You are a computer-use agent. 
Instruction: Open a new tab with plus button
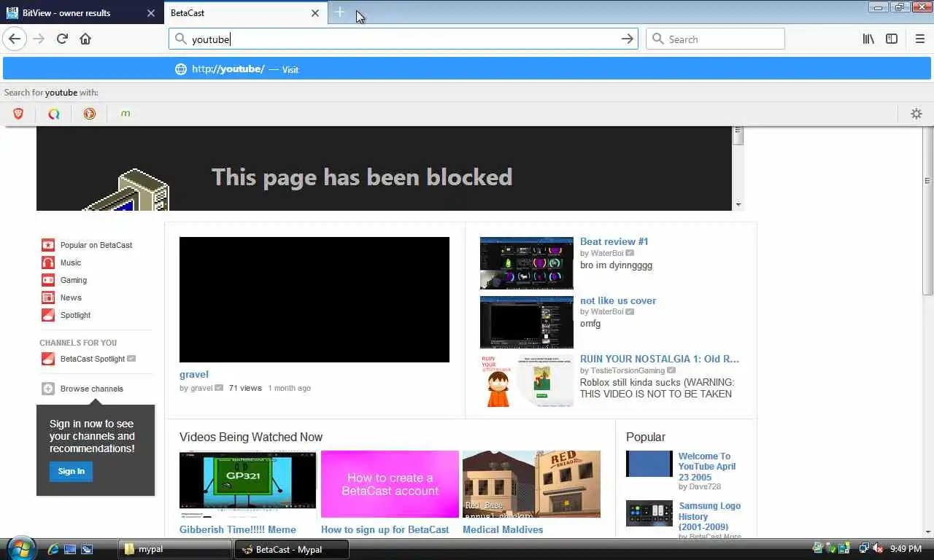click(x=339, y=12)
